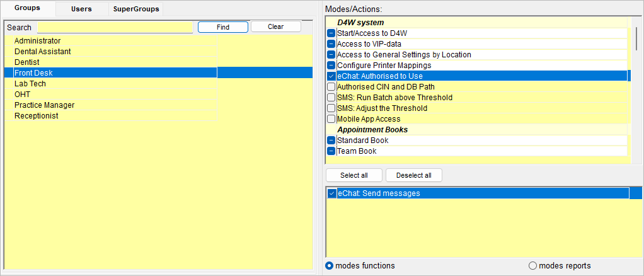Viewport: 644px width, 276px height.
Task: Click the Standard Book label
Action: [363, 141]
